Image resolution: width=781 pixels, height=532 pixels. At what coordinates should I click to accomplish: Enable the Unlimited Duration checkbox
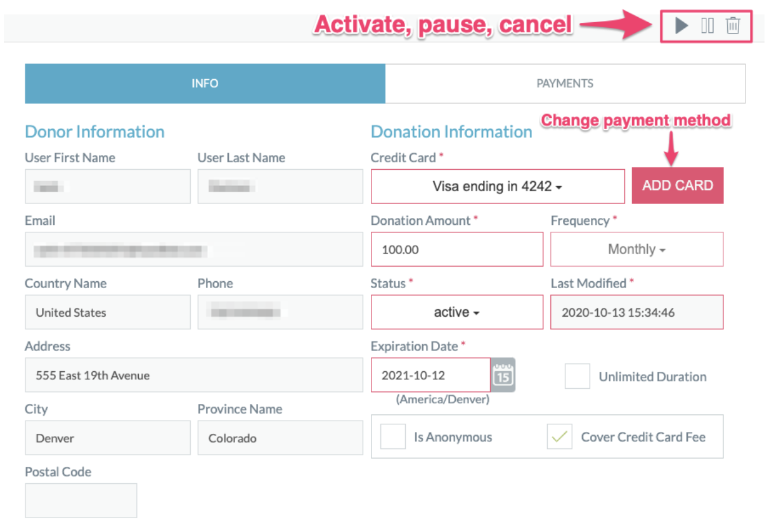[578, 376]
